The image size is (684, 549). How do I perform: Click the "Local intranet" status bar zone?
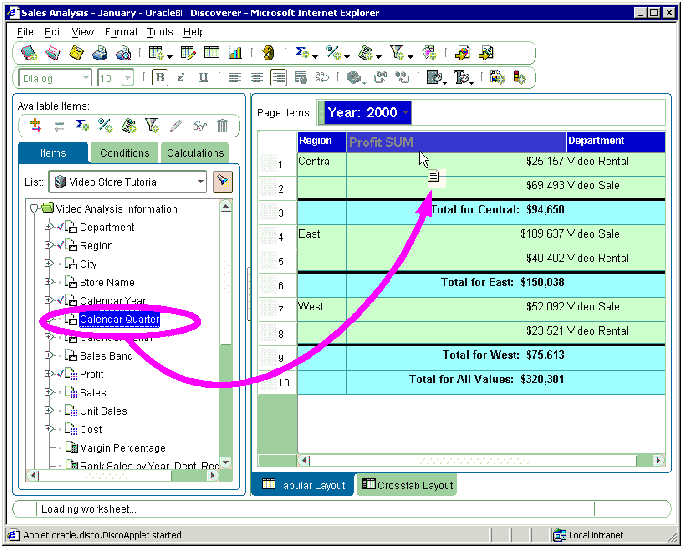[x=589, y=535]
